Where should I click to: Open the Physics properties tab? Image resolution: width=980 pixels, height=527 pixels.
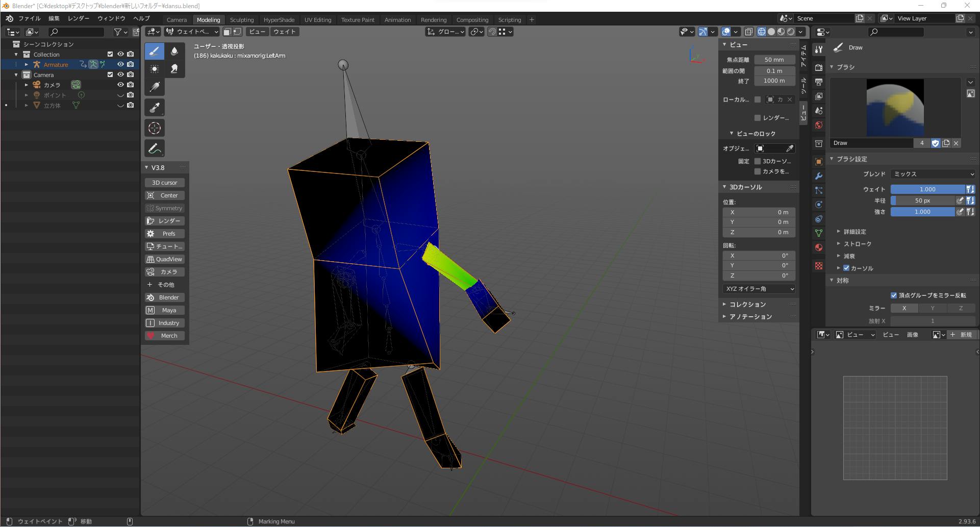819,205
